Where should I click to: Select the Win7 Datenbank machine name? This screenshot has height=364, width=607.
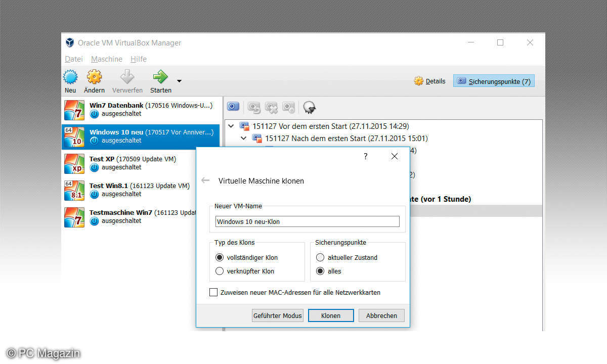[116, 106]
